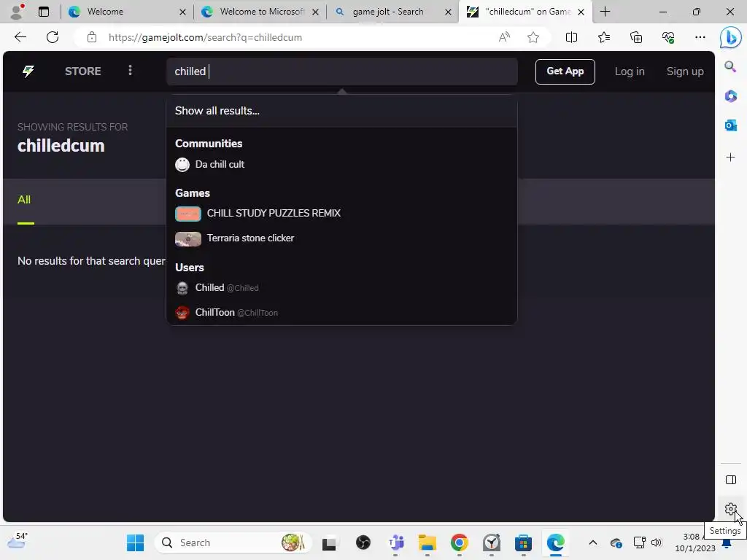Click the Da chill cult smiley avatar
This screenshot has width=747, height=560.
coord(182,165)
